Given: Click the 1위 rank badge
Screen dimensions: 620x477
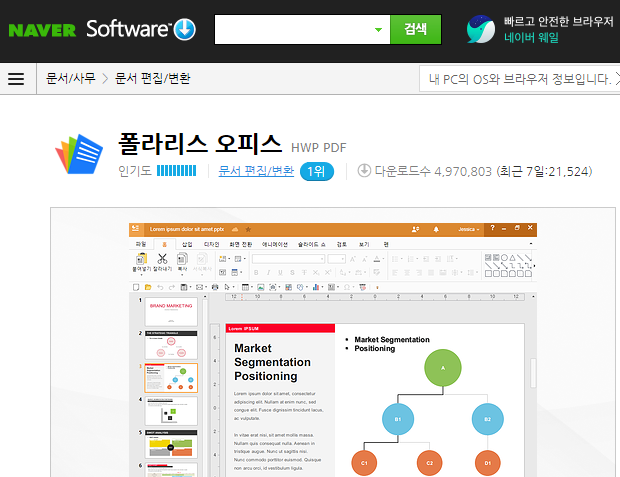Looking at the screenshot, I should [x=317, y=171].
